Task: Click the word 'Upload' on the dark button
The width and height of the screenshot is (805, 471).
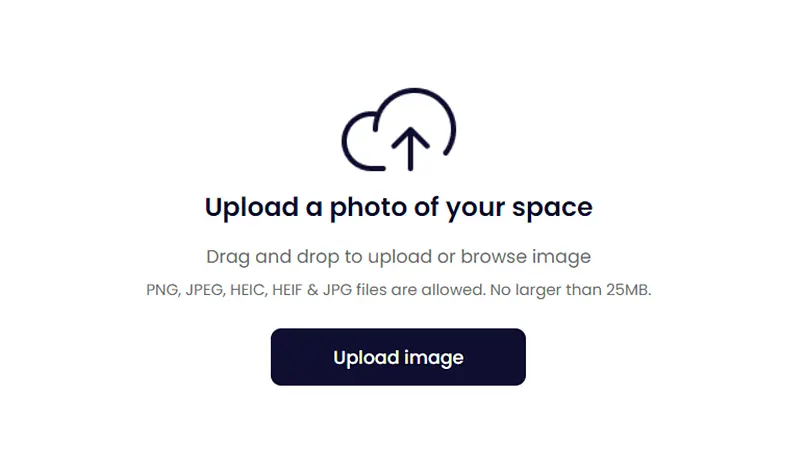Action: point(366,357)
